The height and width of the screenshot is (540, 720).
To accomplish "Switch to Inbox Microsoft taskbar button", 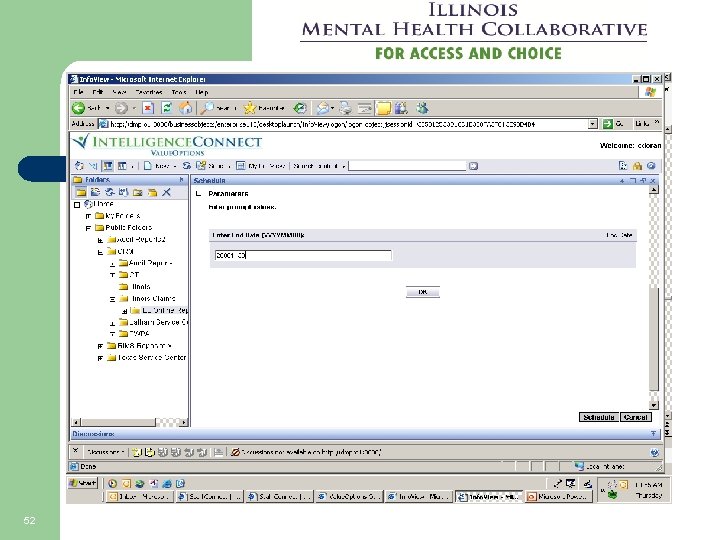I will [x=139, y=496].
